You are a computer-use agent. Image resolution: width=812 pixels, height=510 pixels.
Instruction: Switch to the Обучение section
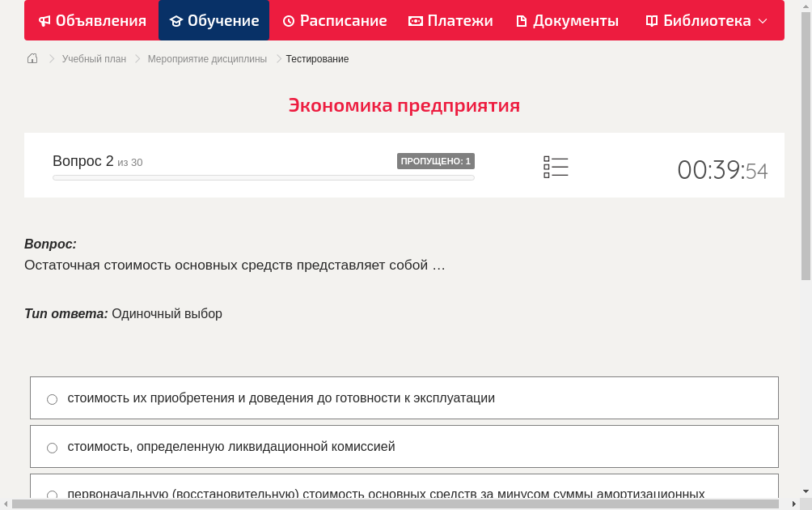point(214,20)
